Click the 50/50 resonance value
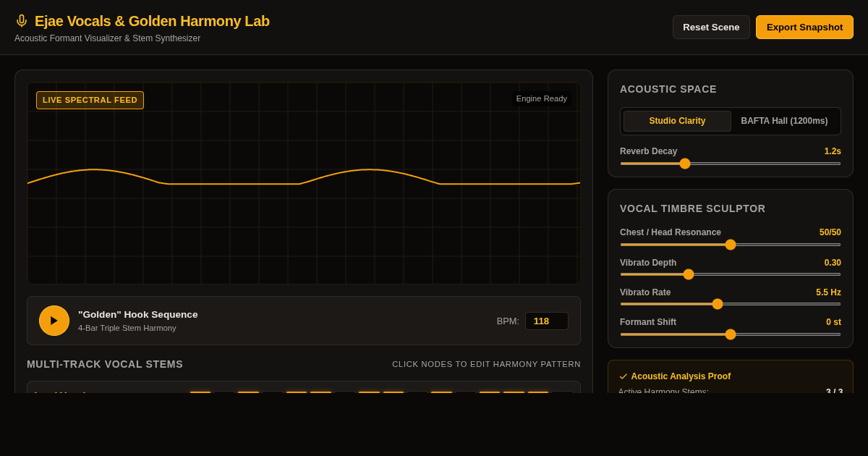 [830, 232]
